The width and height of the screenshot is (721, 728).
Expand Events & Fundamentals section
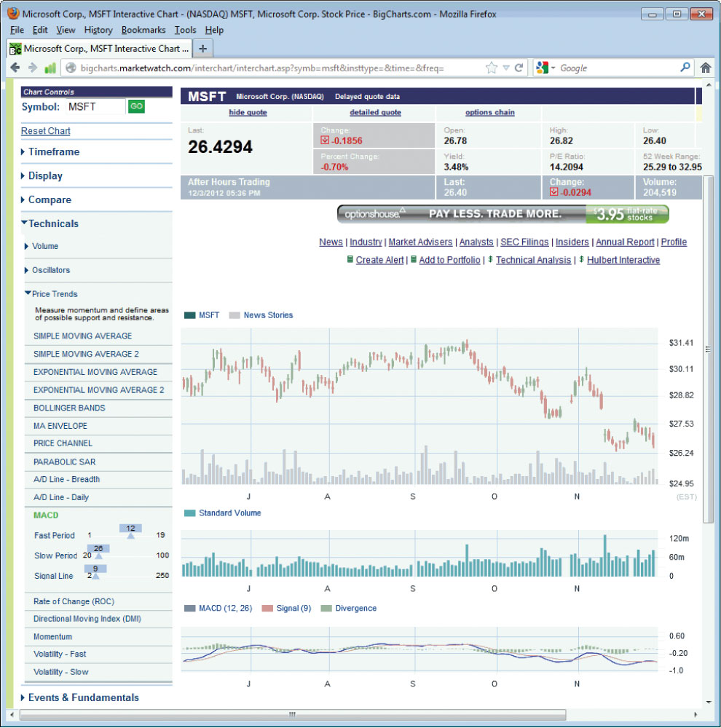pos(80,697)
